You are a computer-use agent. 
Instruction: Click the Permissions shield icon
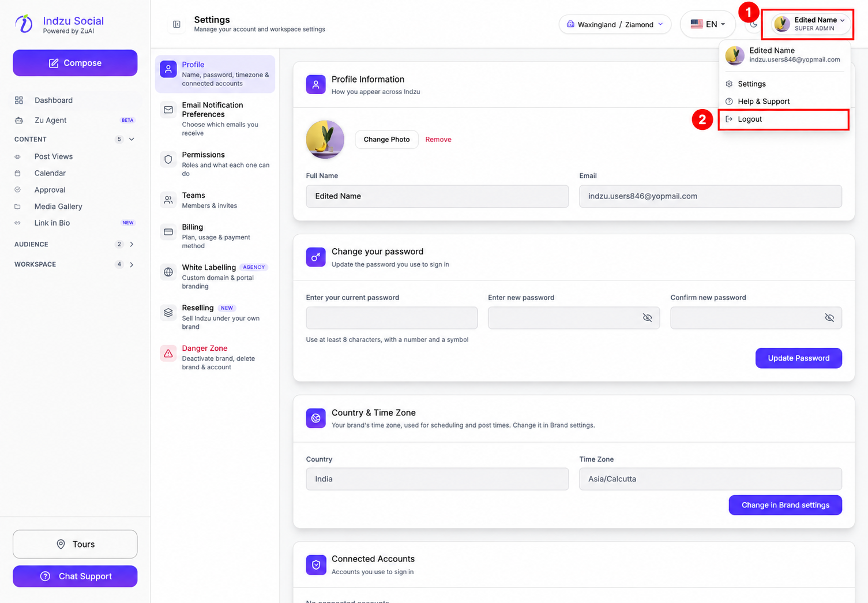click(168, 159)
